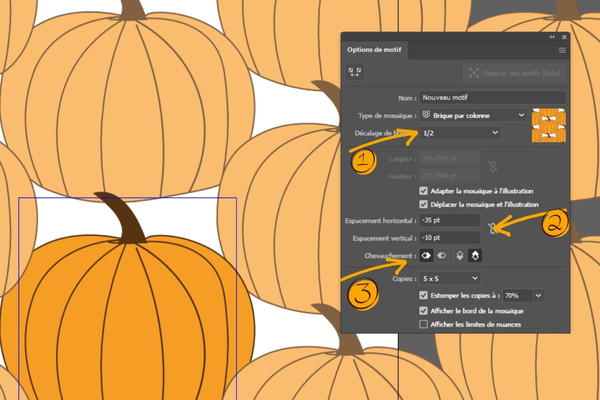Select left-in-front overlap icon

tap(426, 256)
